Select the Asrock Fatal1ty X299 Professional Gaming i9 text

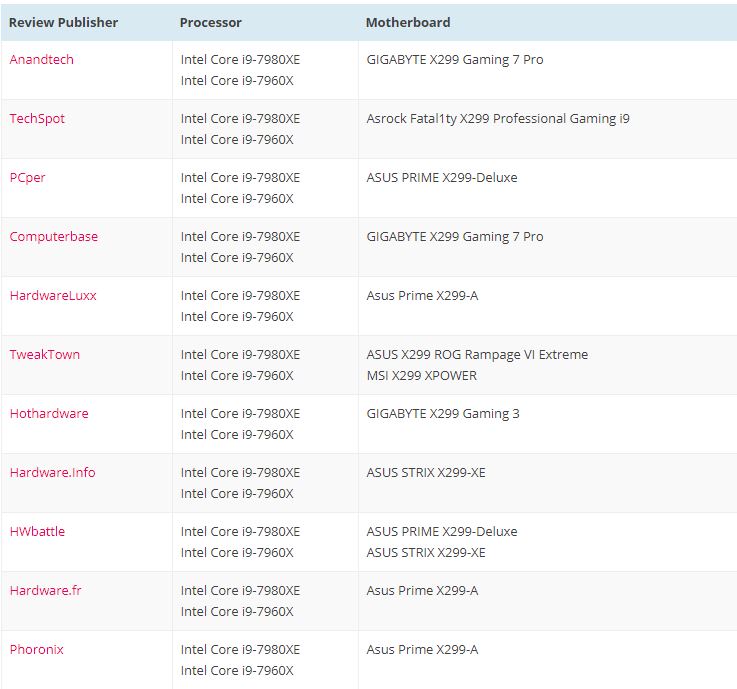498,119
